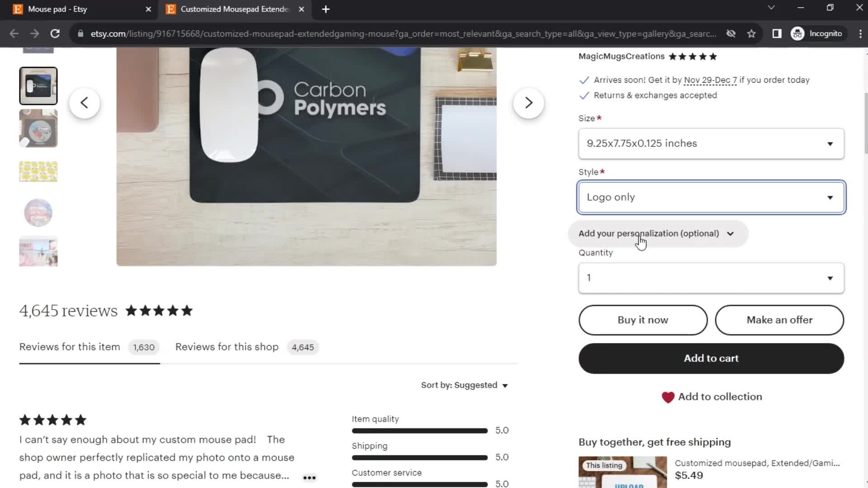Click the product thumbnail image in gallery
Image resolution: width=868 pixels, height=488 pixels.
click(38, 85)
